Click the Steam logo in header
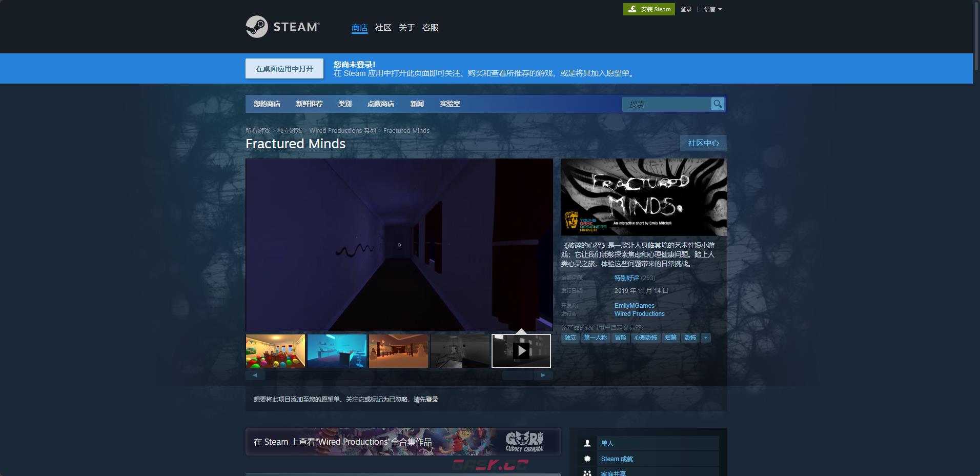This screenshot has width=980, height=476. [x=282, y=27]
